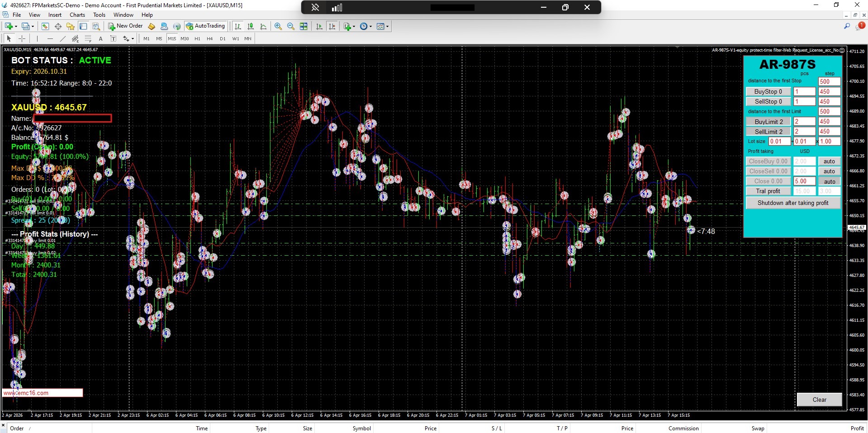Click the Zoom In magnifier icon
868x433 pixels.
pyautogui.click(x=278, y=26)
